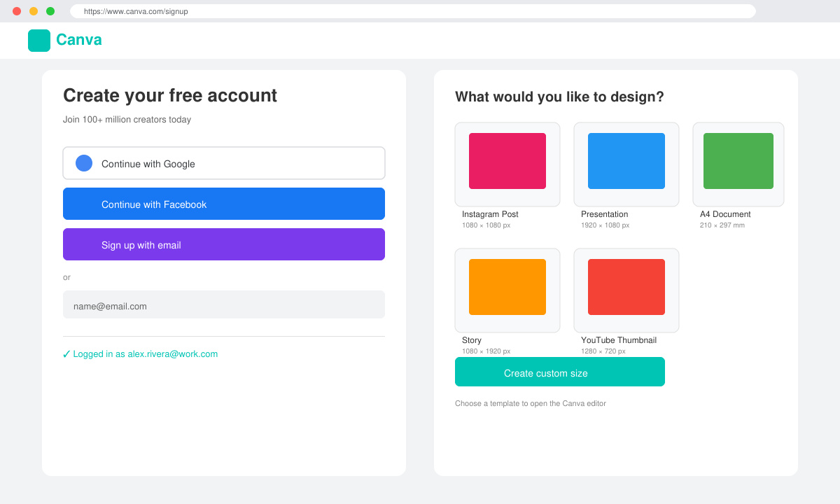Click the Canva logo square icon
This screenshot has width=840, height=504.
point(39,41)
